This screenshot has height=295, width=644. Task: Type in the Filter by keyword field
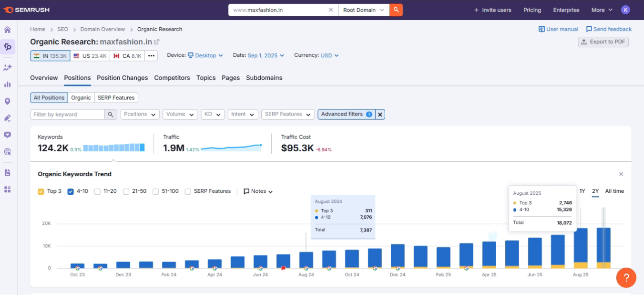coord(67,115)
